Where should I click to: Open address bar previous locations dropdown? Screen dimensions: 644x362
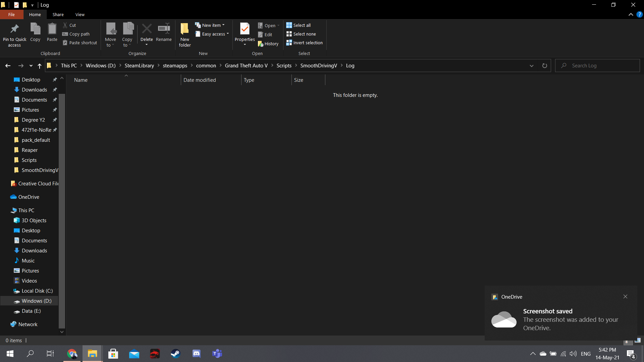pyautogui.click(x=531, y=66)
